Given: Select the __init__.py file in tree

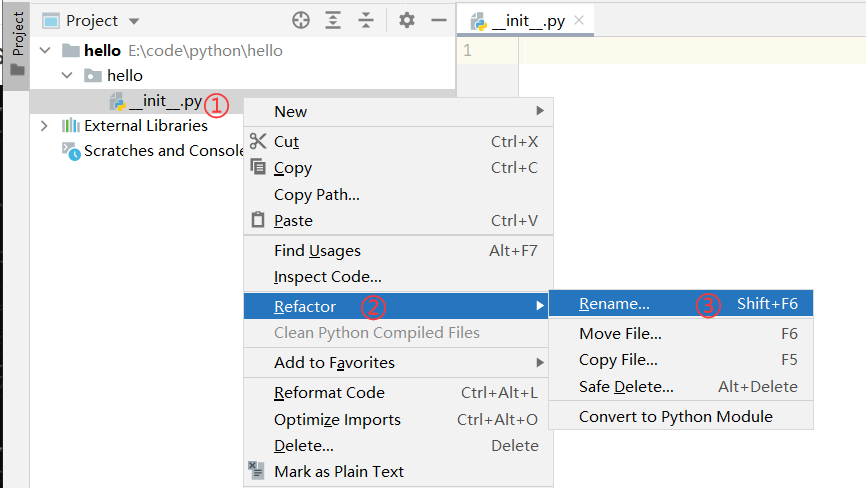Looking at the screenshot, I should pyautogui.click(x=164, y=101).
